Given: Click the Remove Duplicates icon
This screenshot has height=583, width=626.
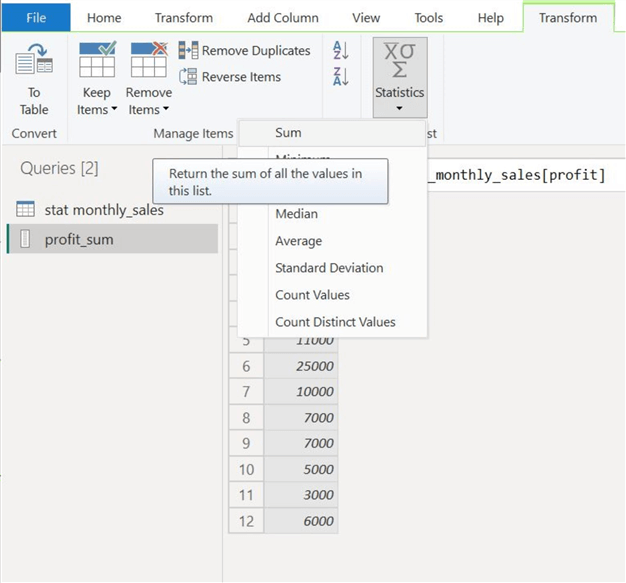Looking at the screenshot, I should pyautogui.click(x=189, y=51).
